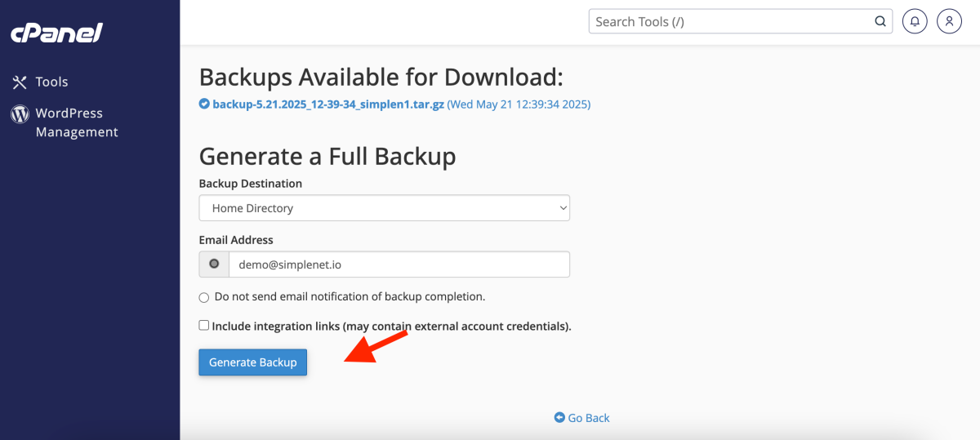Focus the Search Tools field
This screenshot has height=440, width=980.
[740, 22]
